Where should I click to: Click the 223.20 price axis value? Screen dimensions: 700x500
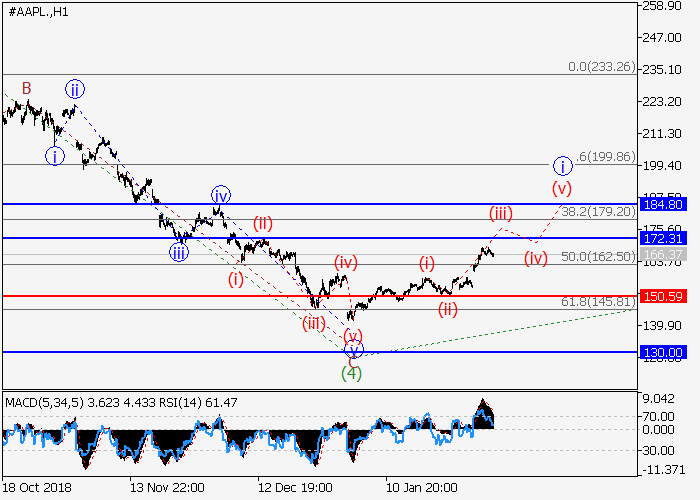662,102
